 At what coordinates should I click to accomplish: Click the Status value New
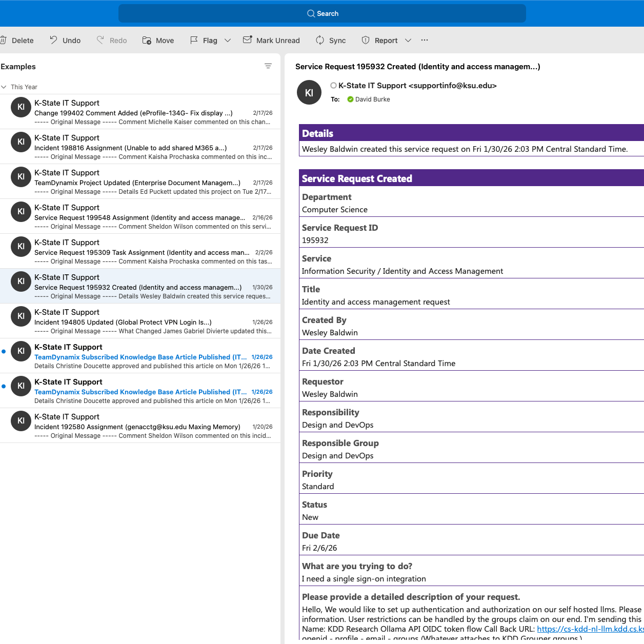tap(310, 517)
